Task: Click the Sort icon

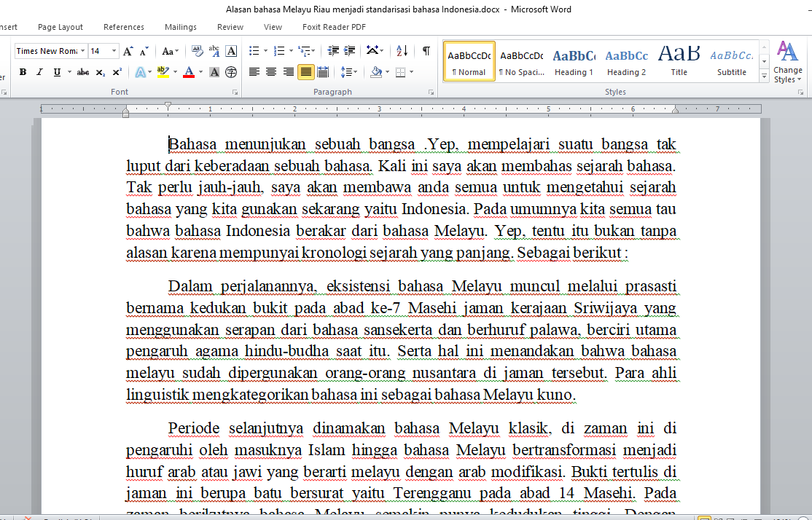Action: (x=402, y=51)
